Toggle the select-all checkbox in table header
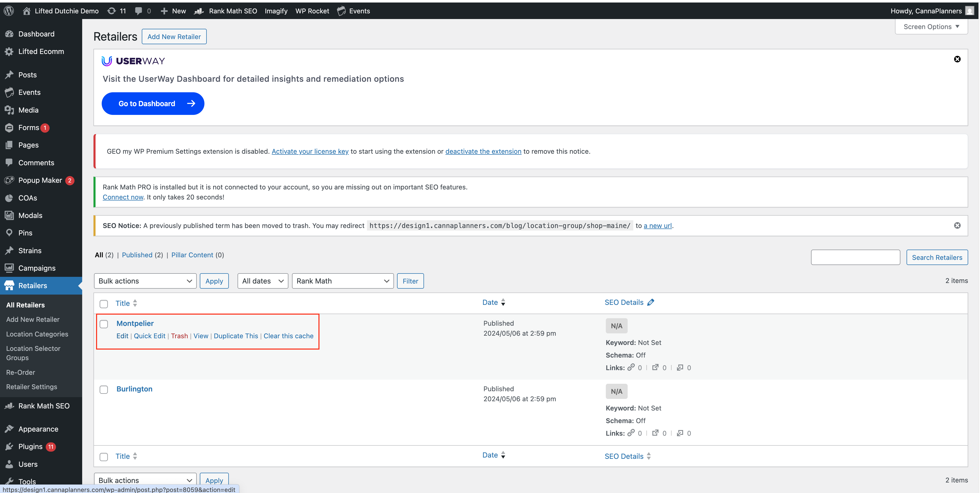 click(x=104, y=304)
